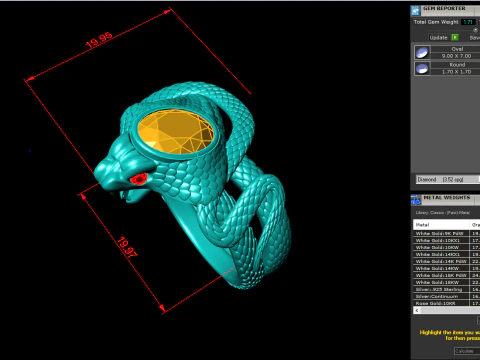Select White Gold 9K PdW row
The image size is (480, 360).
tap(441, 233)
